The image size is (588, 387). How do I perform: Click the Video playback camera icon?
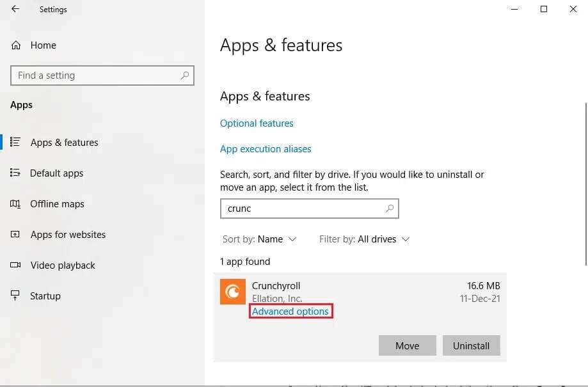15,265
